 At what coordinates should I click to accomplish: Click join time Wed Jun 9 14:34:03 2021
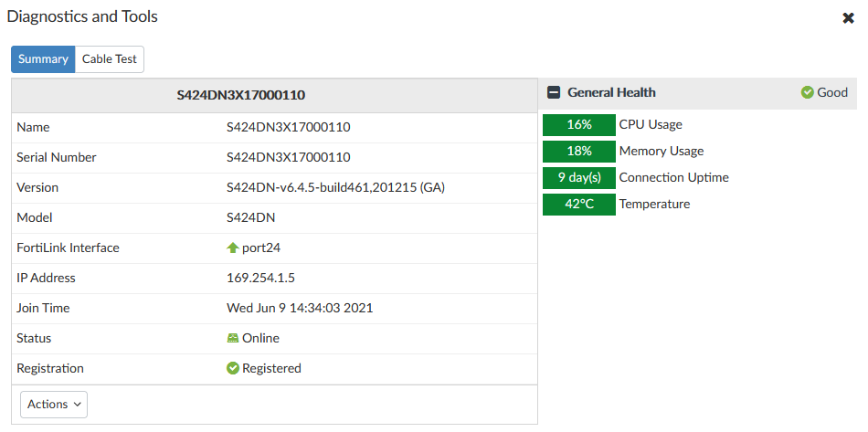pos(300,308)
